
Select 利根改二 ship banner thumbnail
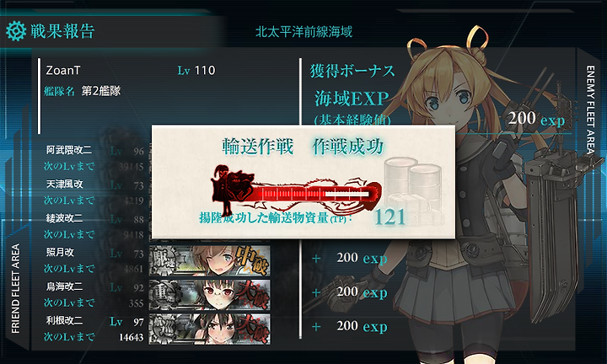click(x=210, y=329)
